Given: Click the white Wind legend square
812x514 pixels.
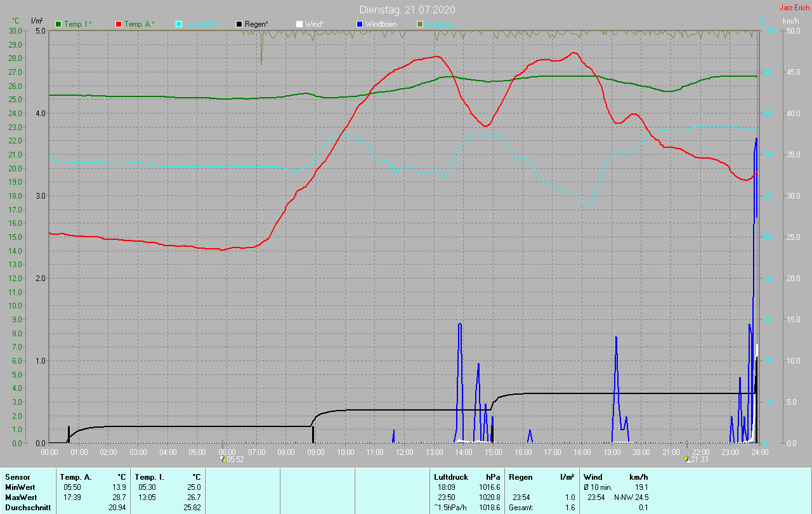Looking at the screenshot, I should (x=299, y=24).
